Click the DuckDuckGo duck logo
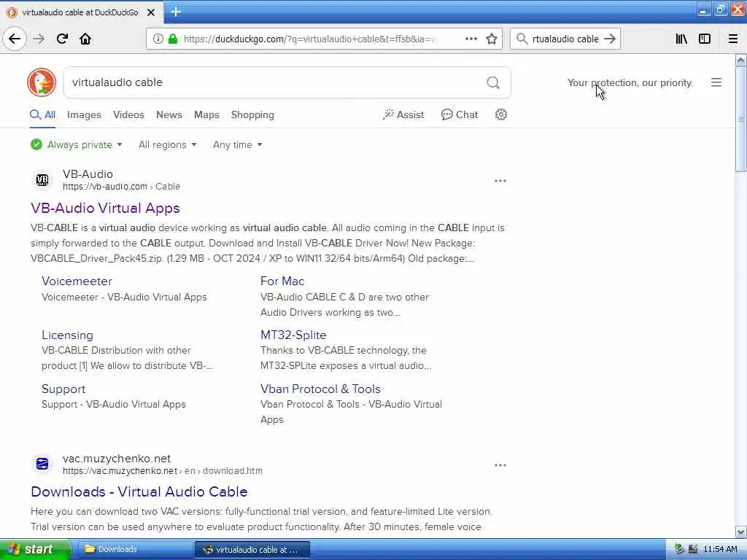The height and width of the screenshot is (560, 747). 42,82
